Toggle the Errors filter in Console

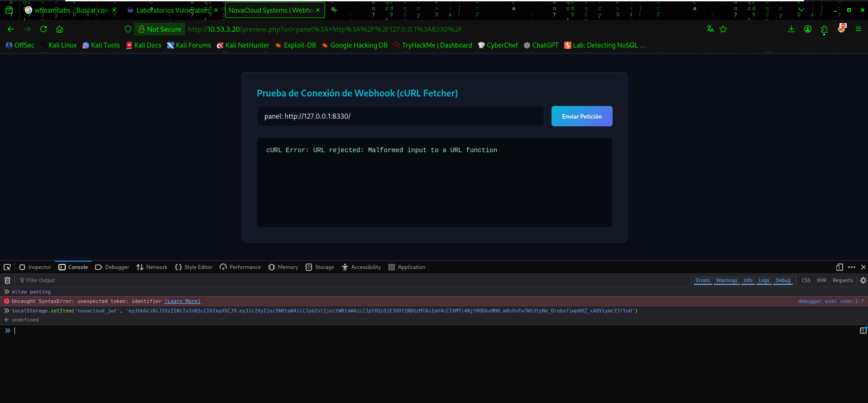point(703,280)
